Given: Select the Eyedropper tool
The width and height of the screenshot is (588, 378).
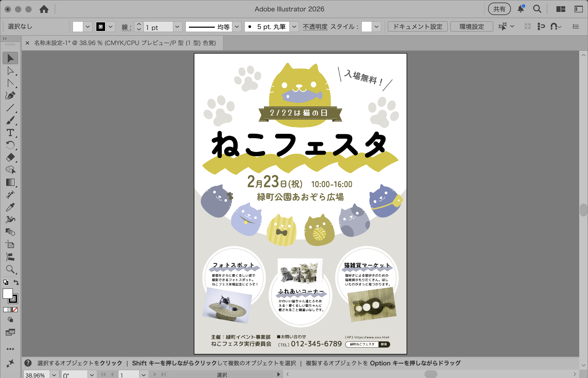Looking at the screenshot, I should 10,207.
